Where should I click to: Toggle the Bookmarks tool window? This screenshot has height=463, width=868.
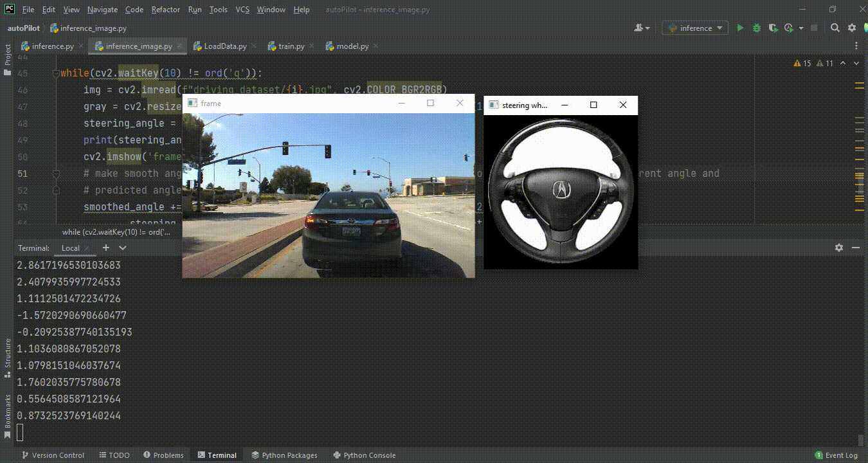click(8, 416)
